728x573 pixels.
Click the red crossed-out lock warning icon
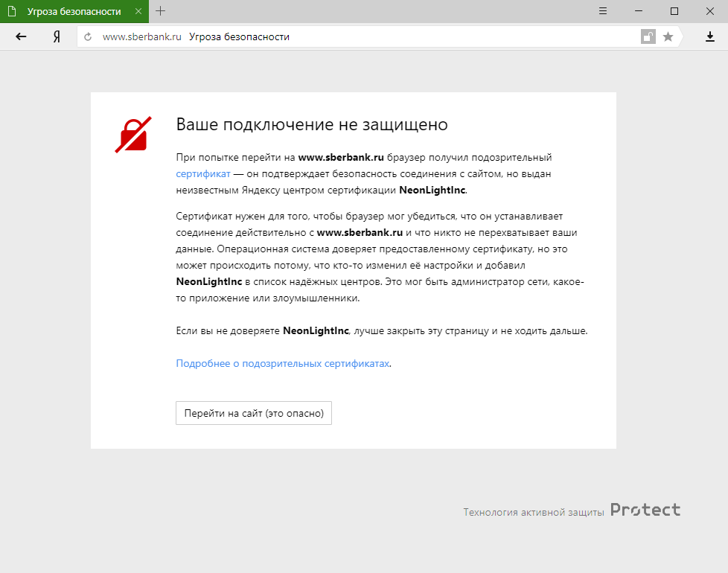132,133
